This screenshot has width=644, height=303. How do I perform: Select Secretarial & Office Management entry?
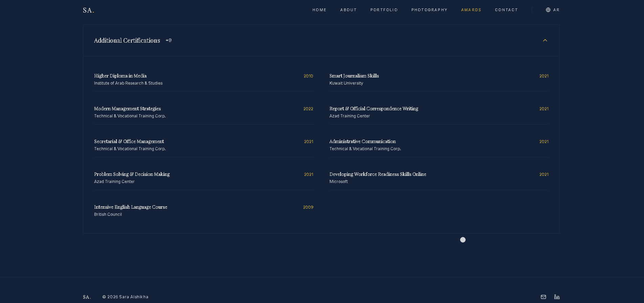tap(129, 141)
